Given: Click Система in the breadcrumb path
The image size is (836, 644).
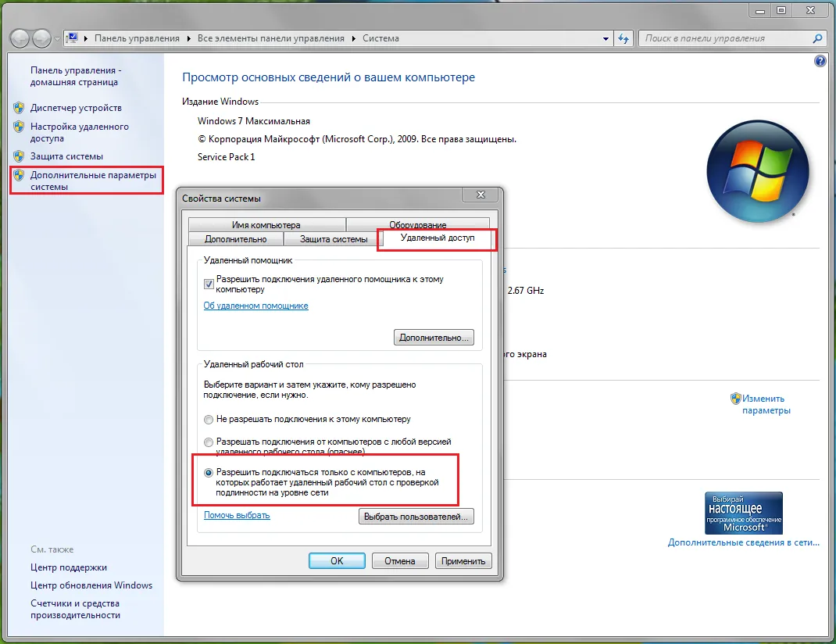Looking at the screenshot, I should (380, 38).
